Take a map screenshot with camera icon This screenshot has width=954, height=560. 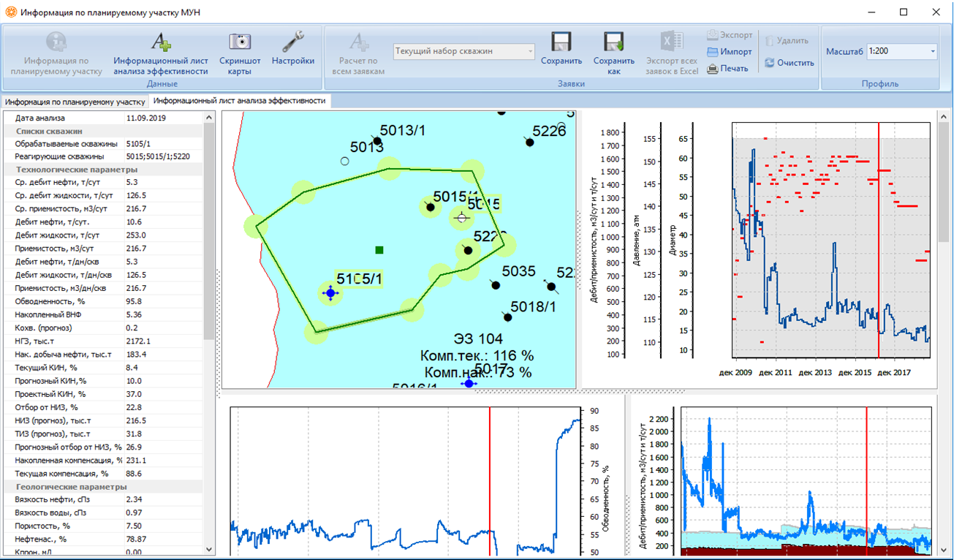tap(240, 42)
